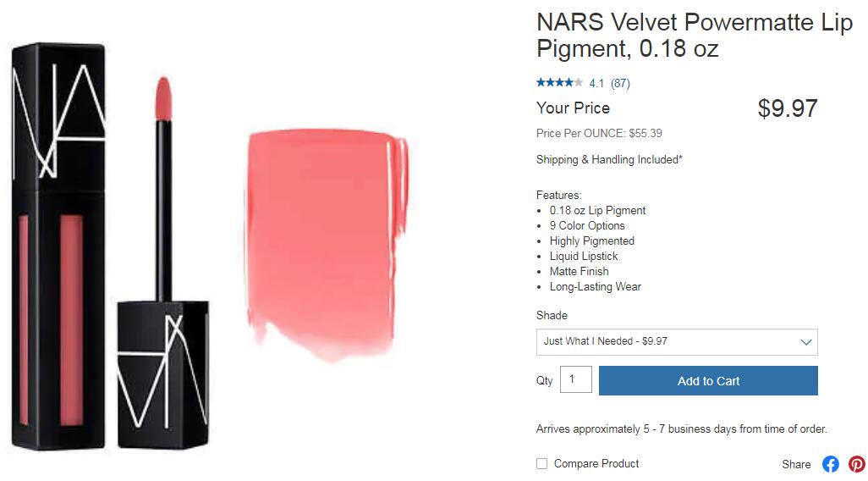Share product on Facebook icon
Screen dimensions: 868x481
[x=831, y=464]
